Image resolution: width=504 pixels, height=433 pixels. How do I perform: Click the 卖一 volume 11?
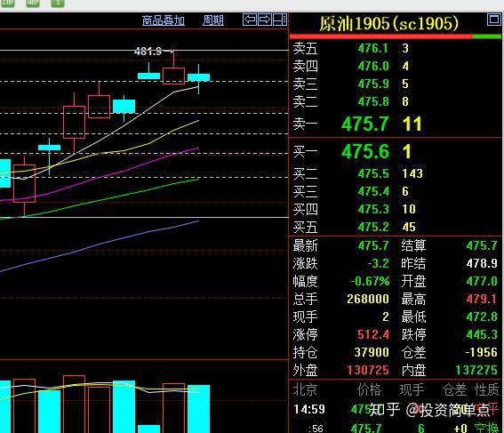point(412,124)
